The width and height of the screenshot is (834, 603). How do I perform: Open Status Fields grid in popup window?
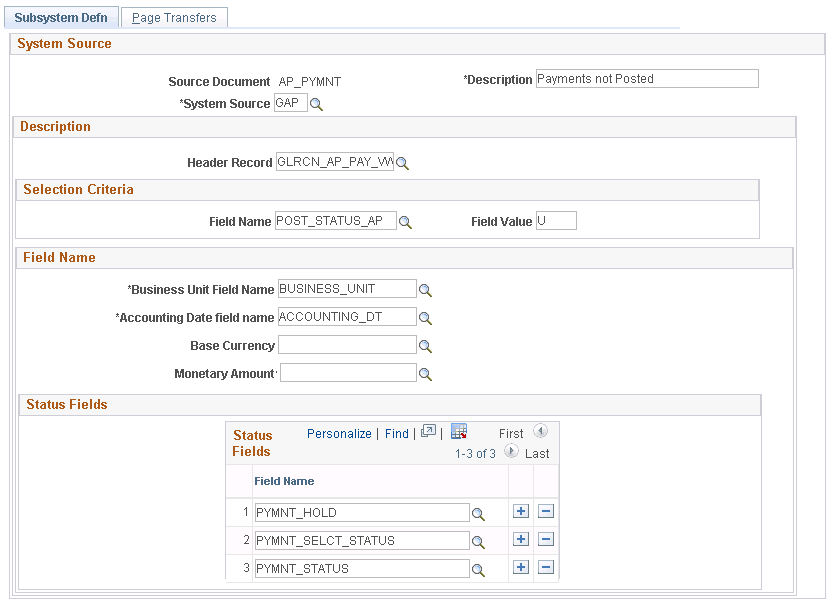pos(428,431)
